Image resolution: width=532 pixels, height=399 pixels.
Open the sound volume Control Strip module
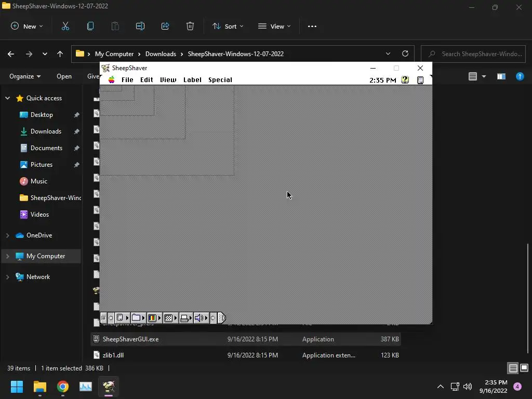tap(201, 318)
